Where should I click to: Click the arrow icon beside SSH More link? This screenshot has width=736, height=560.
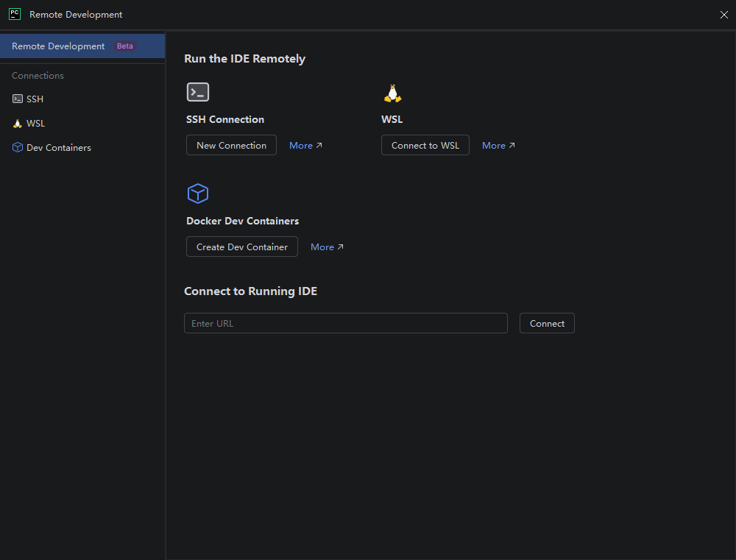pos(319,146)
